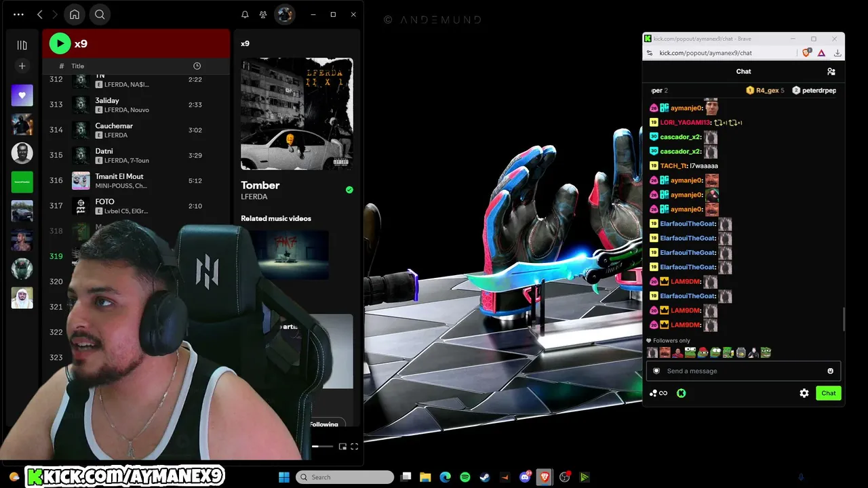Image resolution: width=868 pixels, height=488 pixels.
Task: Expand Your Library in Spotify sidebar
Action: coord(22,45)
